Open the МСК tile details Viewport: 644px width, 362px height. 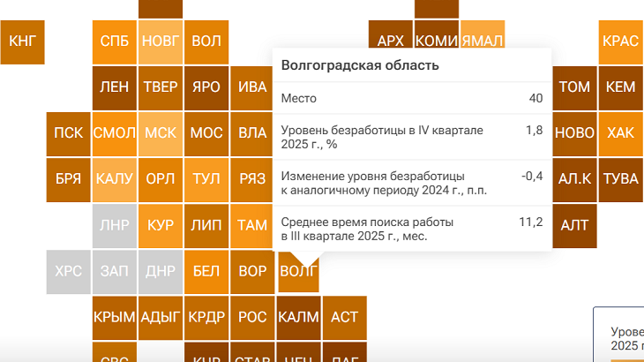pyautogui.click(x=160, y=132)
